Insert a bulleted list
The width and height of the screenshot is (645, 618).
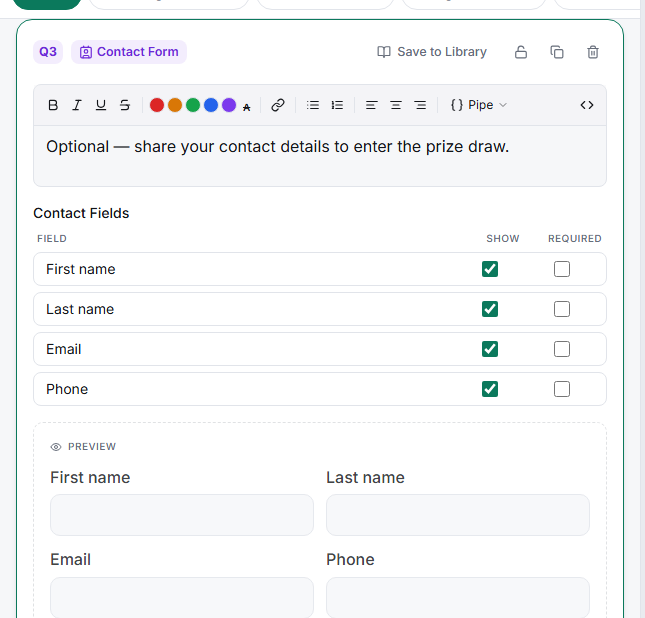[x=313, y=105]
